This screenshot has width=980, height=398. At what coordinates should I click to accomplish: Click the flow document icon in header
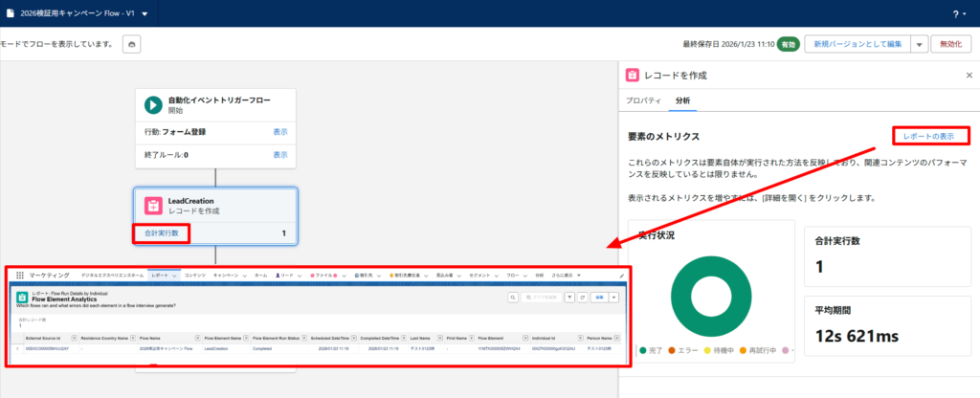10,13
